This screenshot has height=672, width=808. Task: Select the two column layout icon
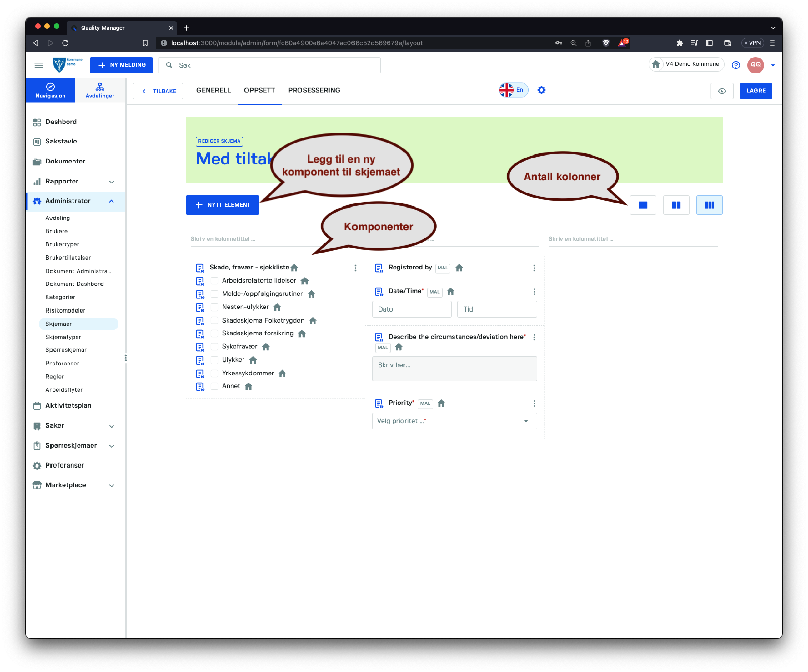pos(676,205)
